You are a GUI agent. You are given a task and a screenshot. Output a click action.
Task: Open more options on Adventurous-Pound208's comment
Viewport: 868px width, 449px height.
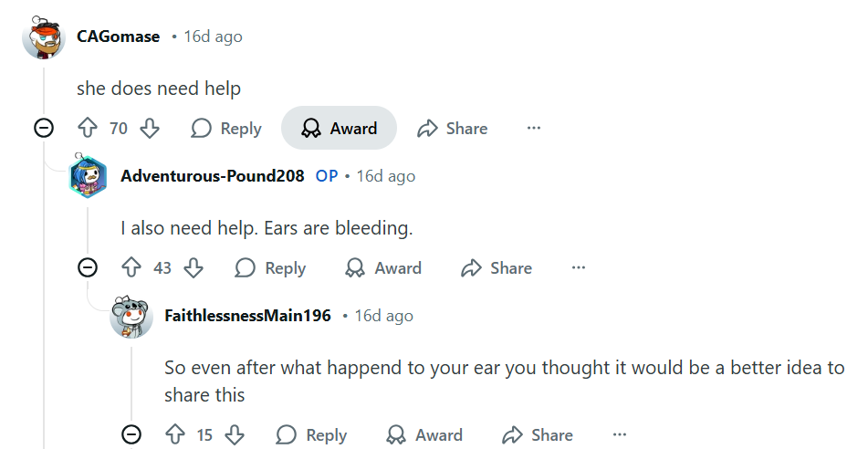pos(578,268)
